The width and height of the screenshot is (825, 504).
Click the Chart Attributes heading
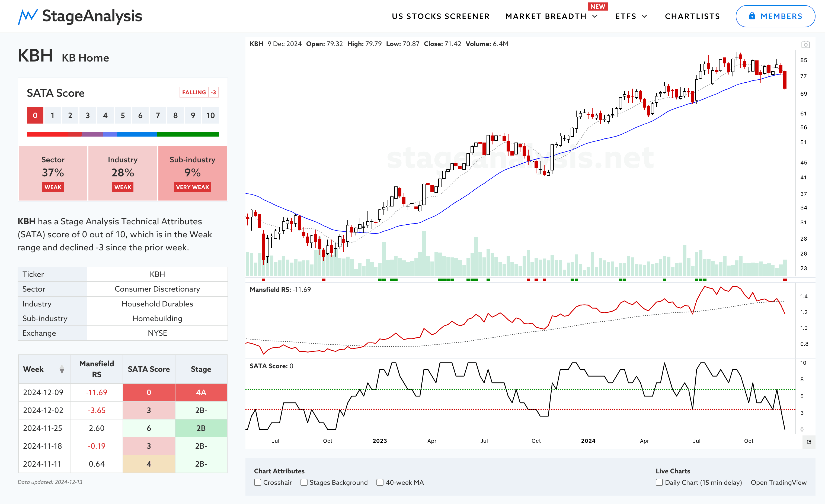coord(279,471)
